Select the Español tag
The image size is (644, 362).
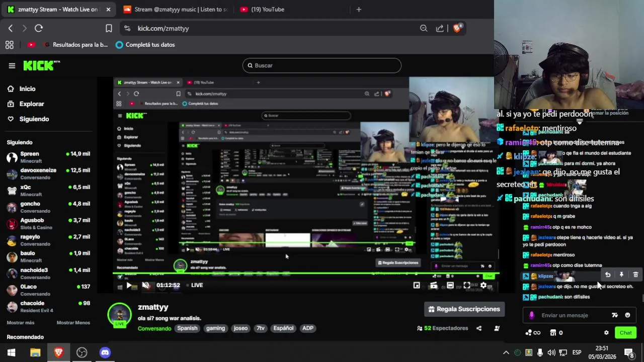pos(283,328)
